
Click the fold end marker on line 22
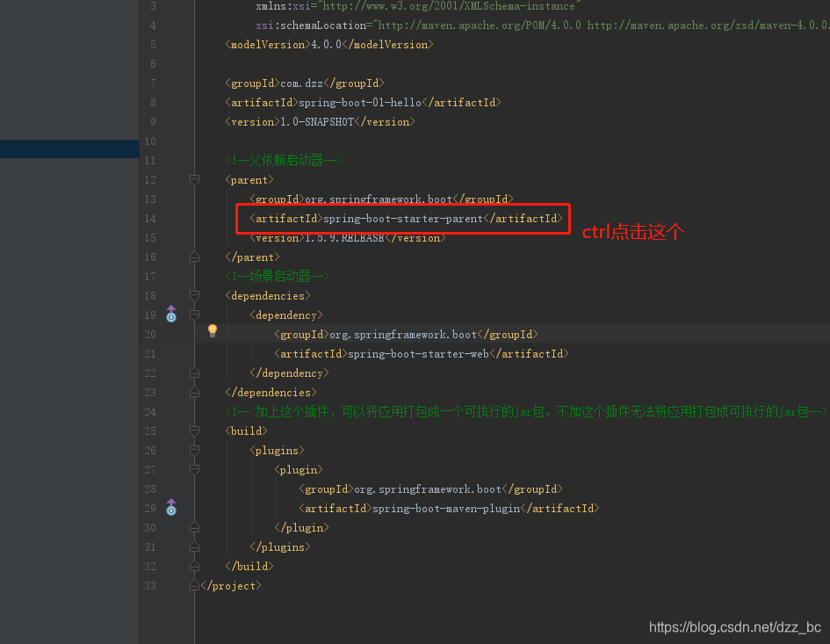pos(194,373)
